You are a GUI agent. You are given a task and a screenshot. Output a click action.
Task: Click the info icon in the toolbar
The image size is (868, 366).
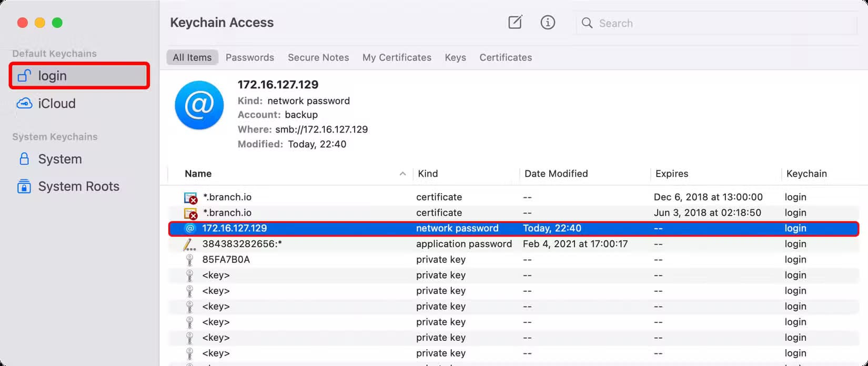click(548, 23)
